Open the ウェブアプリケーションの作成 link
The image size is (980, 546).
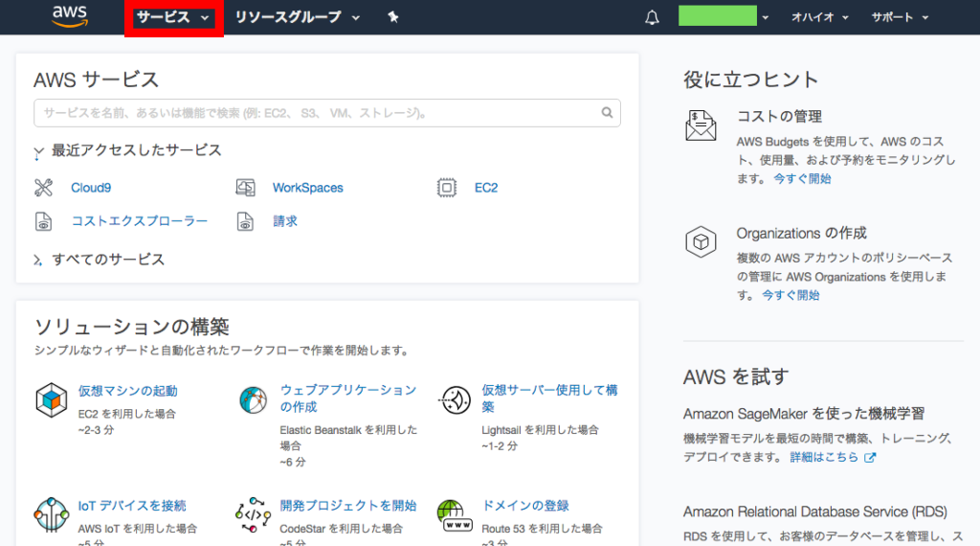[348, 398]
